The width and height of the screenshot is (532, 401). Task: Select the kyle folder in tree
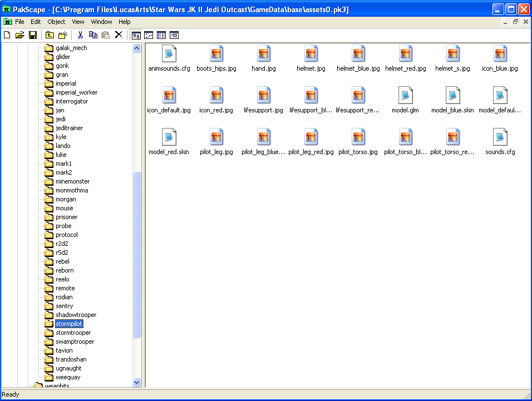pyautogui.click(x=61, y=137)
